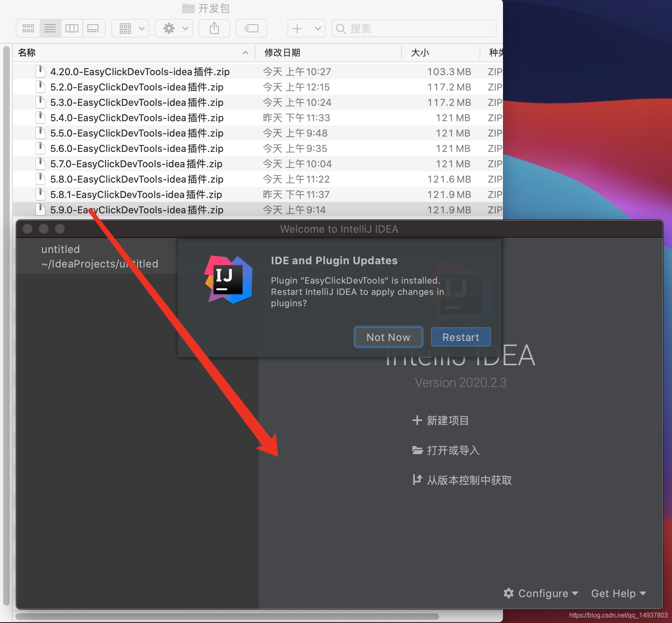
Task: Open recent project untitled
Action: coord(97,256)
